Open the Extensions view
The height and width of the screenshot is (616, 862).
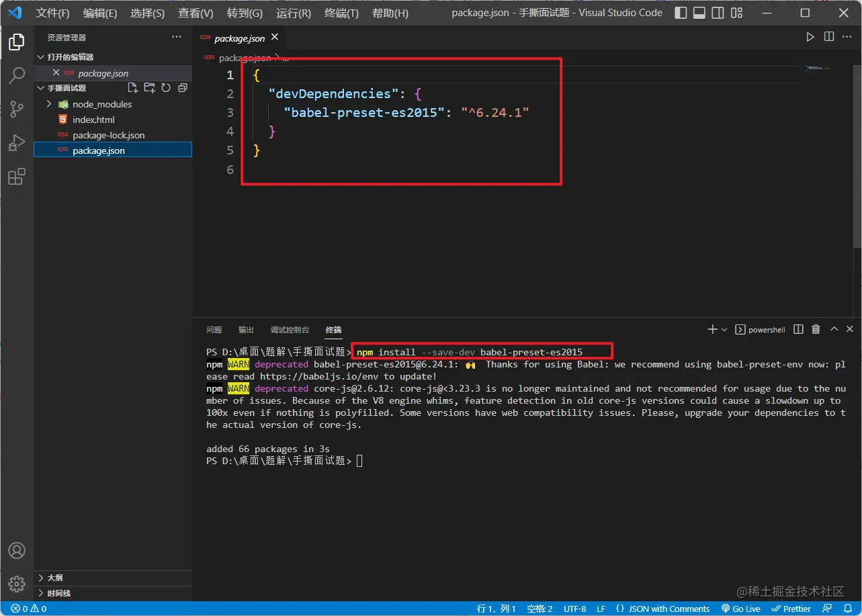17,177
